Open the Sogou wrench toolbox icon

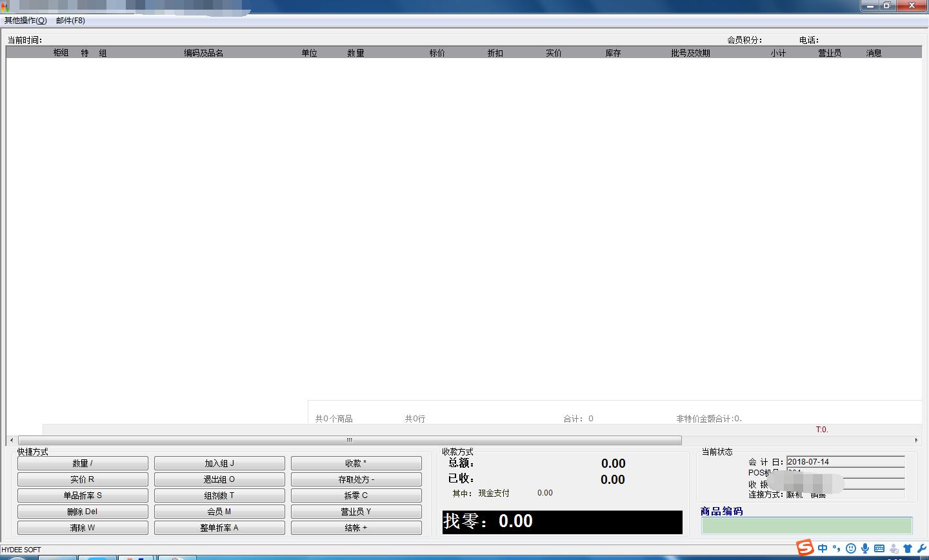coord(922,548)
